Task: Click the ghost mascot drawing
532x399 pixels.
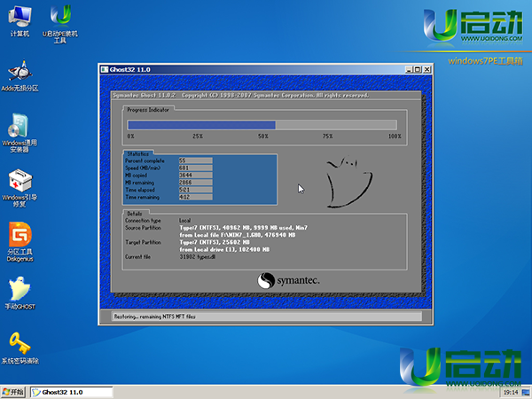Action: (x=348, y=182)
